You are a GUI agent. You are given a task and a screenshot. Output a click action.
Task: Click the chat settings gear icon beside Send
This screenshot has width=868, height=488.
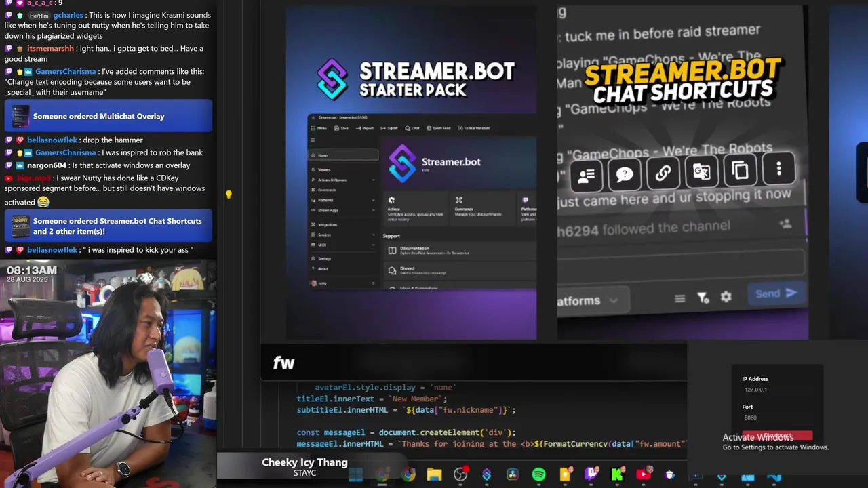pyautogui.click(x=726, y=297)
